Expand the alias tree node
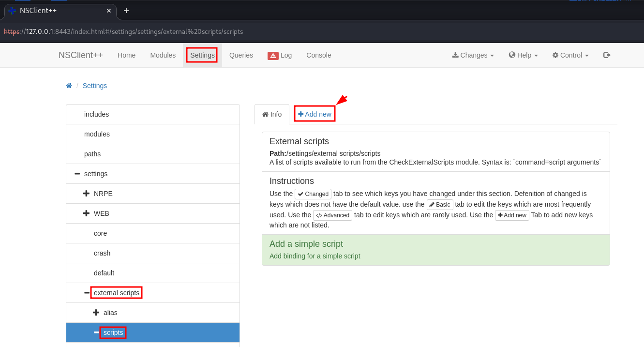This screenshot has height=347, width=644. (96, 313)
